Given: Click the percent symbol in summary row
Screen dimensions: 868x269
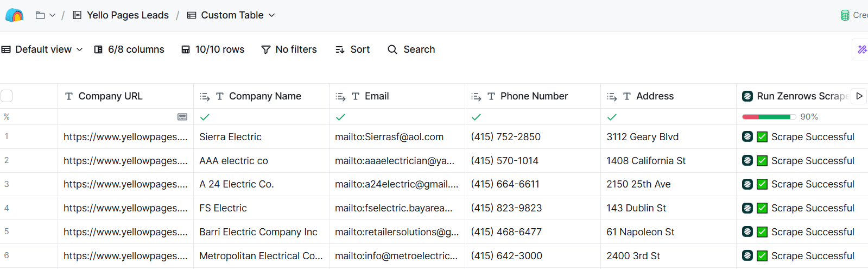Looking at the screenshot, I should click(7, 117).
